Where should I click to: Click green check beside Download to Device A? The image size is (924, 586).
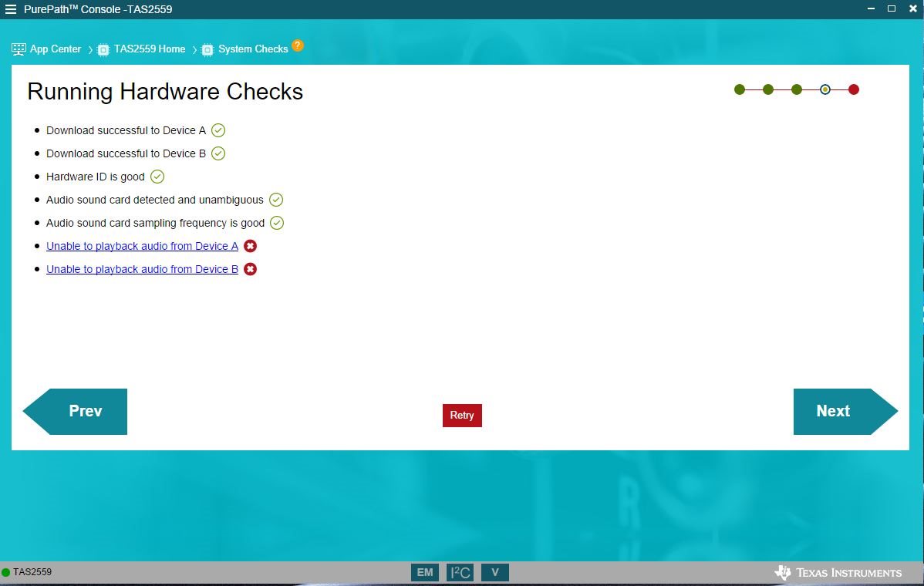coord(218,130)
